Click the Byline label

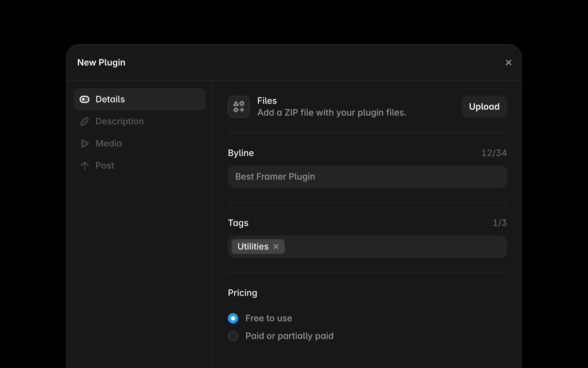tap(241, 153)
